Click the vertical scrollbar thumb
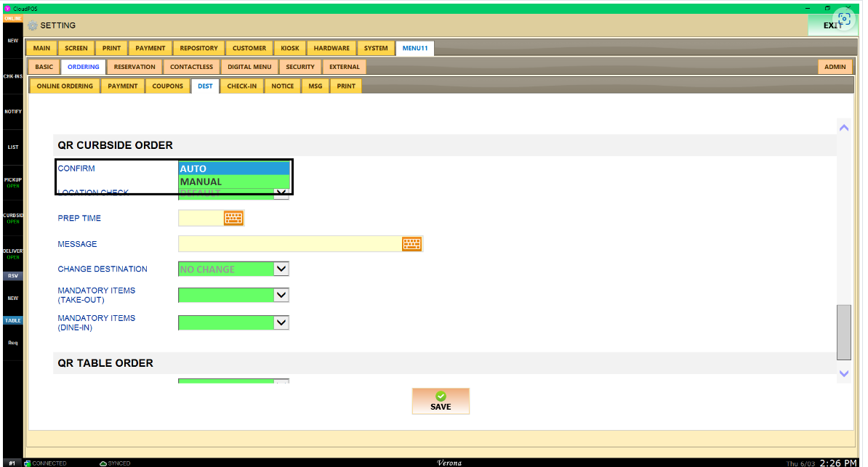This screenshot has height=467, width=868. coord(843,332)
